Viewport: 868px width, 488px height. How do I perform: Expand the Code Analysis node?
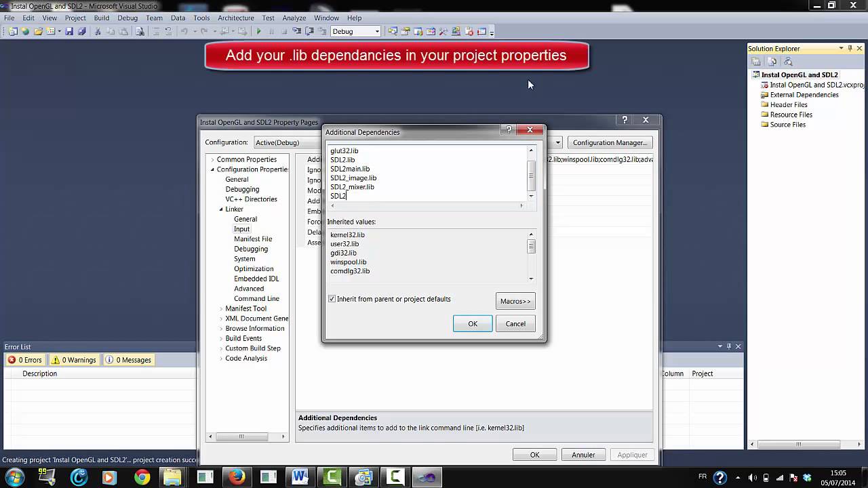pyautogui.click(x=221, y=359)
